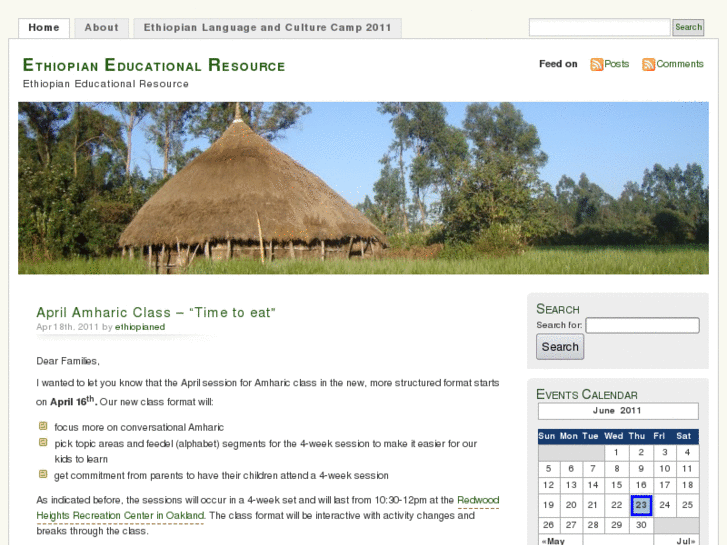Click the bullet icon beside 'get commitment from parents'

pyautogui.click(x=43, y=474)
